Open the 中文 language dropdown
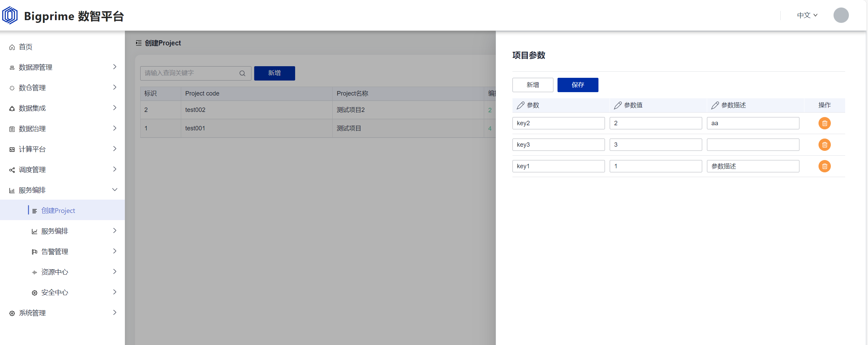The image size is (868, 345). pyautogui.click(x=807, y=15)
